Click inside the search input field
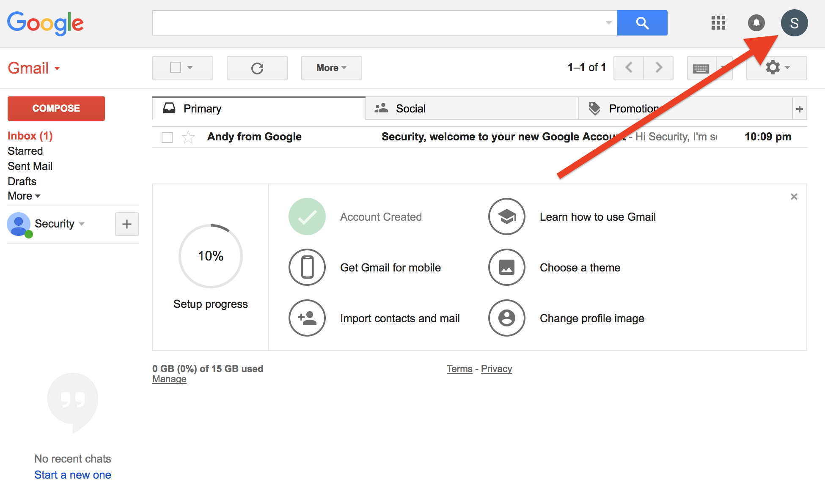Image resolution: width=825 pixels, height=504 pixels. click(x=381, y=23)
